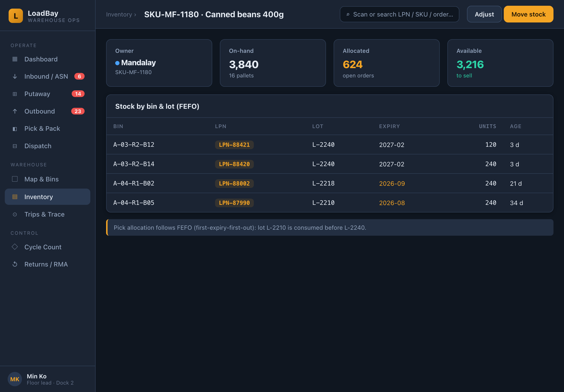
Task: Select bin A-04-R1-B05 cell
Action: pos(134,203)
